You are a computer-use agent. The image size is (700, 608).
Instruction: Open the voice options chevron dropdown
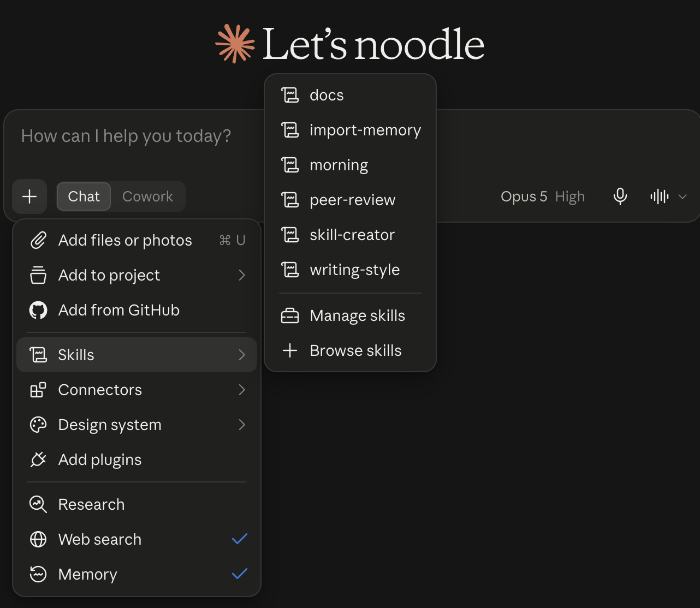[683, 196]
